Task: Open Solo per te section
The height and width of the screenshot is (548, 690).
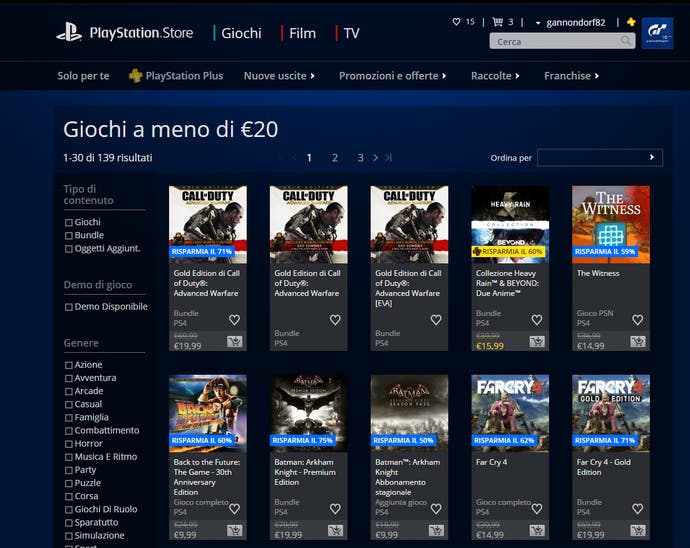Action: 83,76
